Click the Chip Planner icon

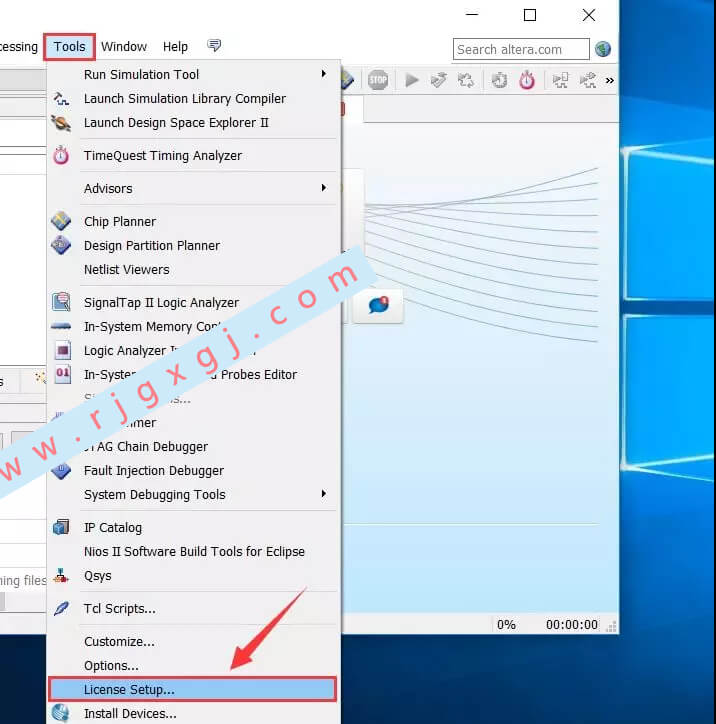61,221
